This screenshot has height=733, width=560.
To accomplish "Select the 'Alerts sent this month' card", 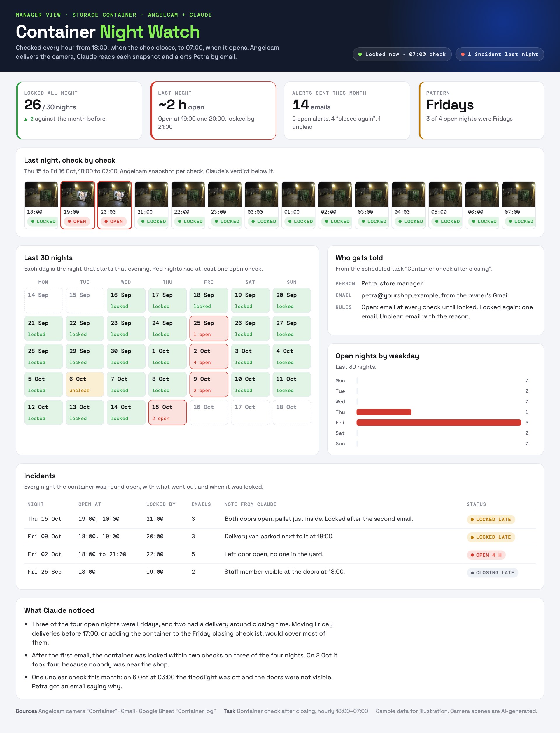I will tap(347, 110).
